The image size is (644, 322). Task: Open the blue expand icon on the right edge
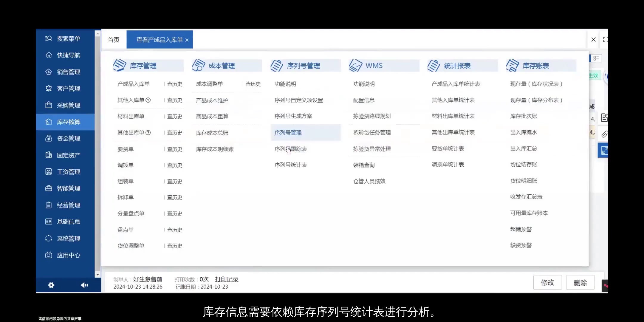pos(605,150)
